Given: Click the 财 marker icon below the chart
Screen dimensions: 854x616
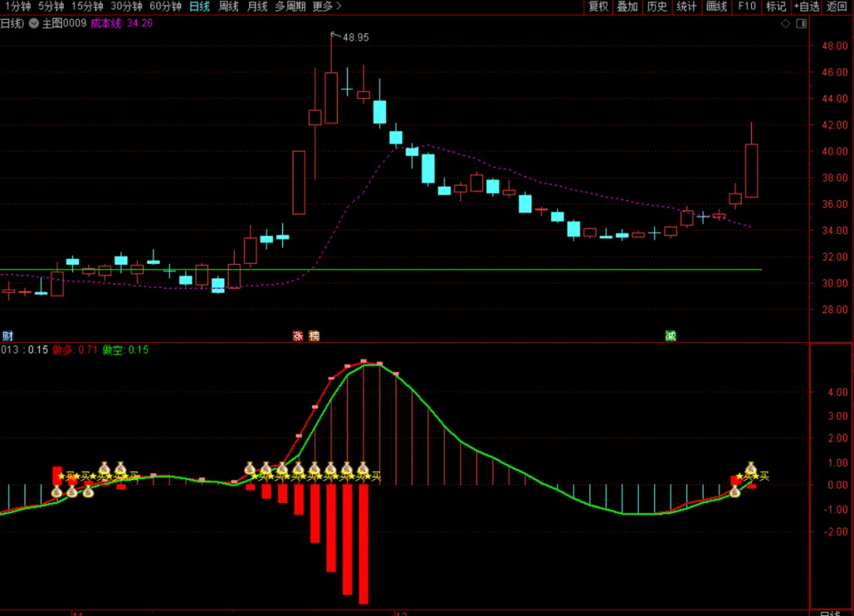Looking at the screenshot, I should (8, 336).
